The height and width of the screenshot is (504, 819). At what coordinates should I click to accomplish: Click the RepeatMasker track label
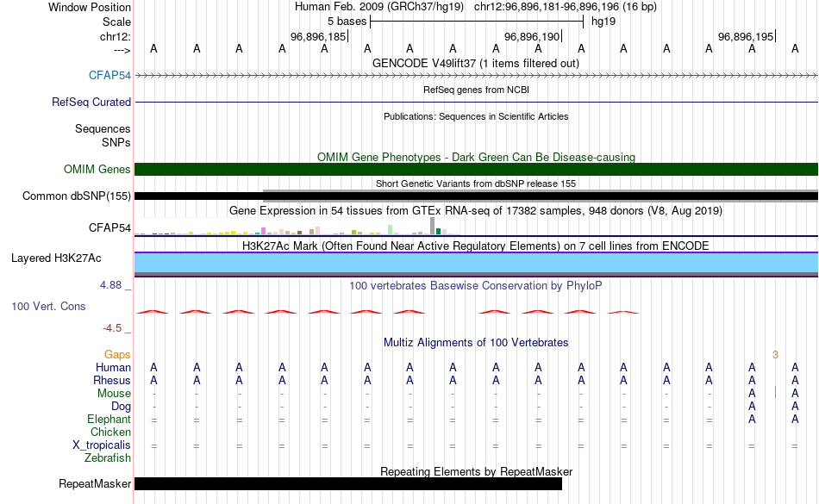(x=95, y=483)
